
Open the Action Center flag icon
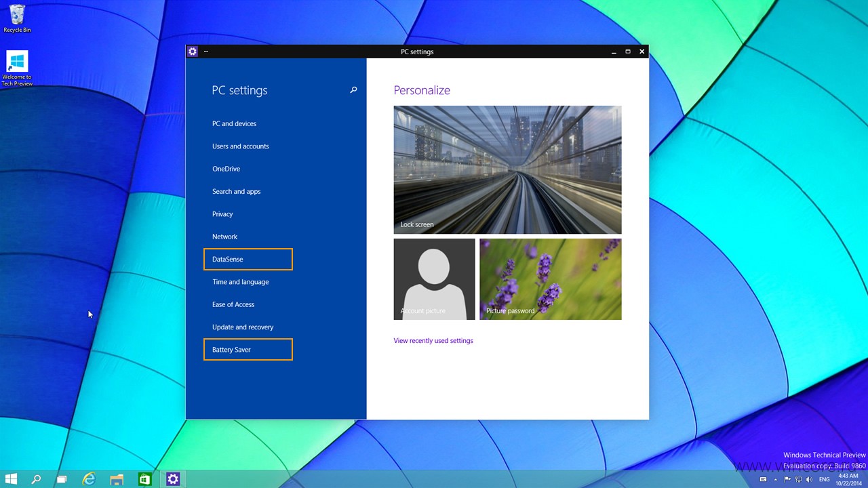pos(787,479)
